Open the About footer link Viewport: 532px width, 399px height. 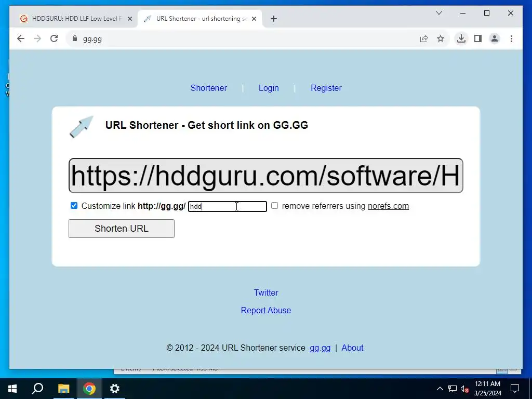[353, 348]
